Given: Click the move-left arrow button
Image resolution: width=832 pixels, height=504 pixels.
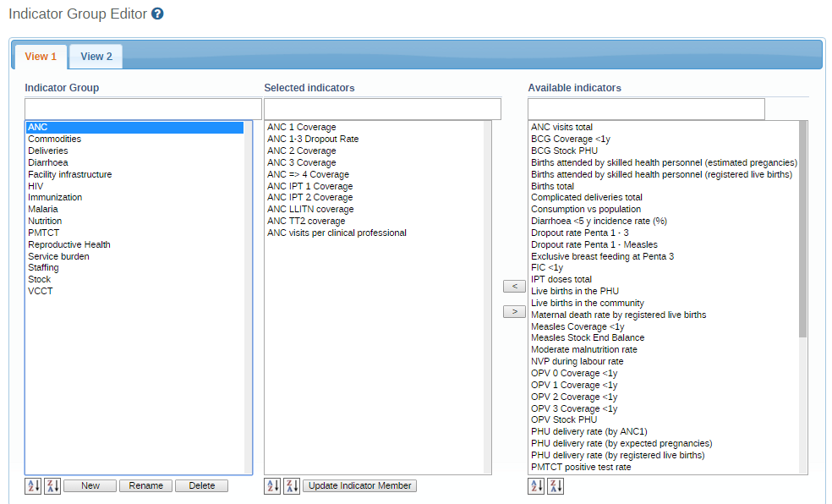Looking at the screenshot, I should (514, 287).
